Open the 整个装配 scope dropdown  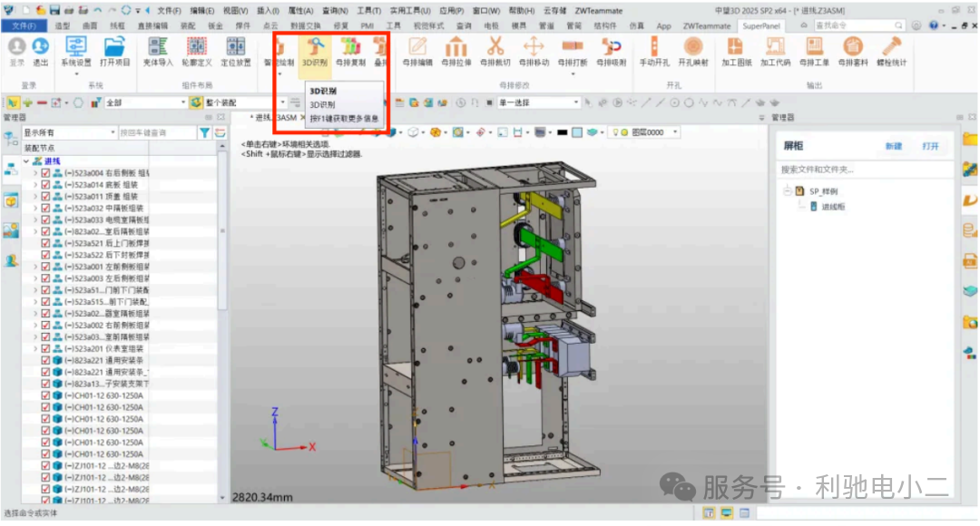pos(245,102)
